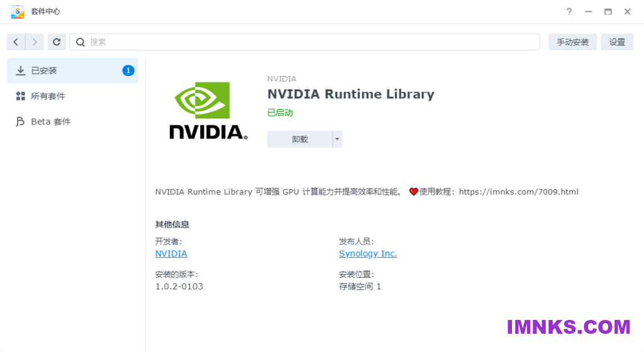Select 已安装 in the sidebar
Screen dimensions: 644x352
point(72,70)
